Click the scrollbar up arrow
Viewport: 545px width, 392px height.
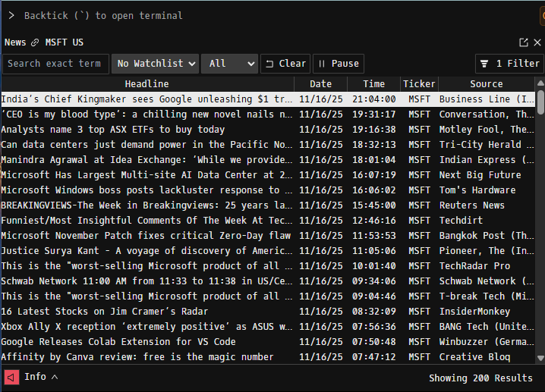point(540,83)
